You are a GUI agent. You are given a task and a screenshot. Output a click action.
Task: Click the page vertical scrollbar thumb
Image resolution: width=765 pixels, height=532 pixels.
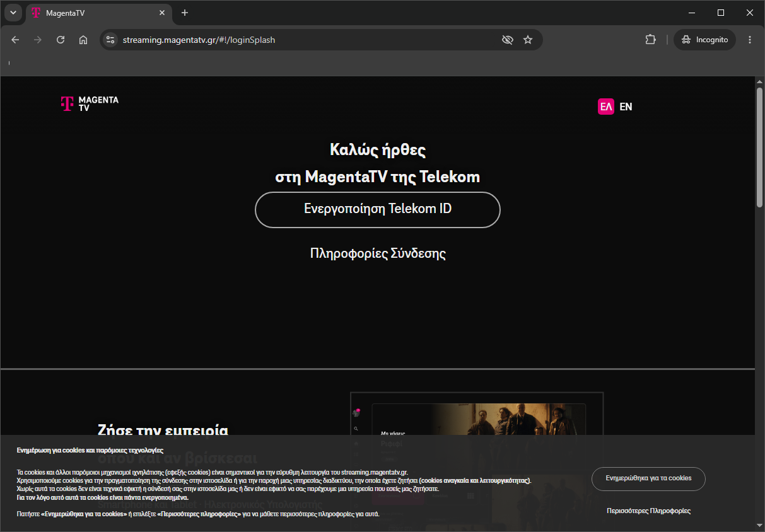pos(759,147)
